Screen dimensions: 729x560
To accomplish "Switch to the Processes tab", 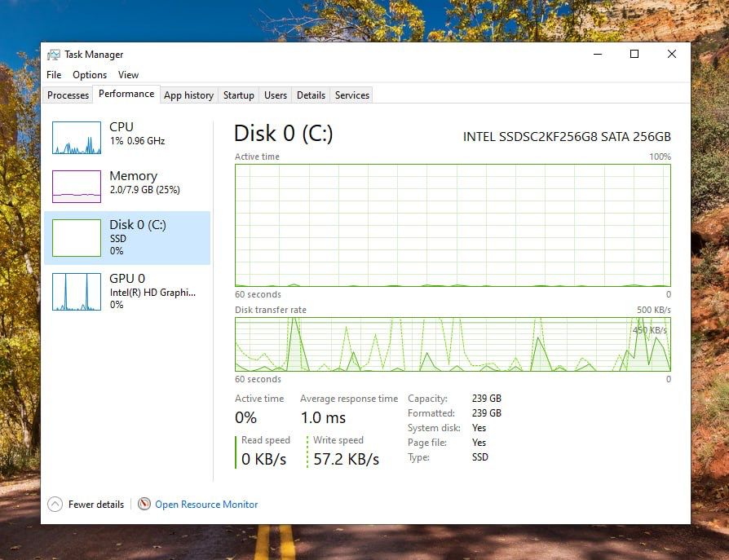I will 68,95.
